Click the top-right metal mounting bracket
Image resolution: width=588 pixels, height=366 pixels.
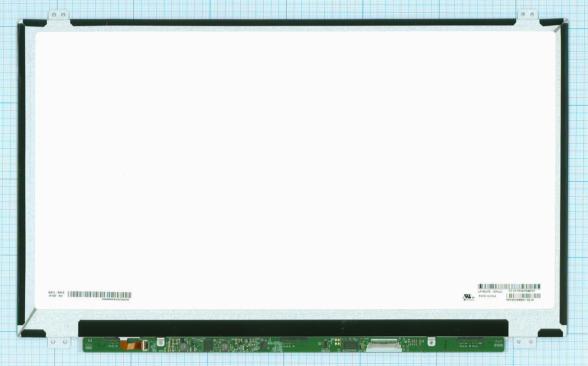528,15
